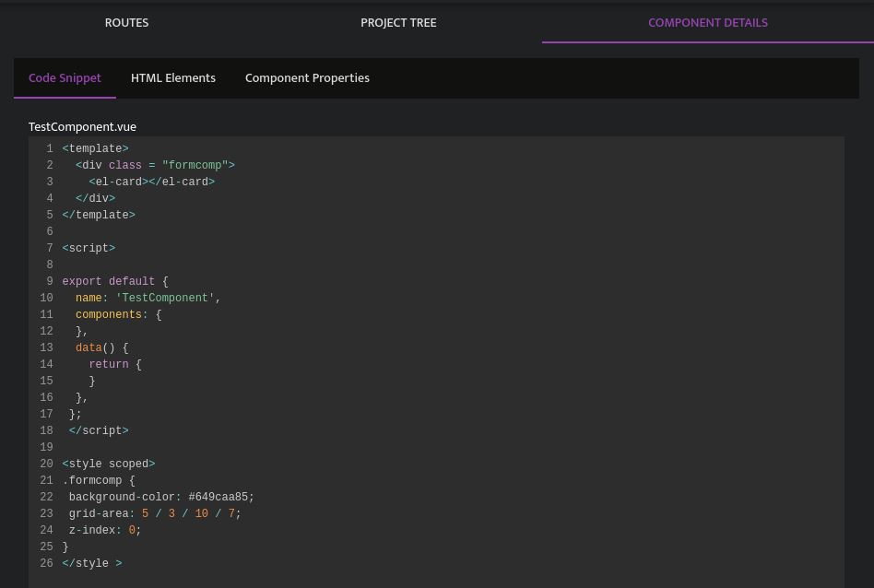Click the '.formcomp {' selector line
The image size is (874, 588).
(99, 480)
